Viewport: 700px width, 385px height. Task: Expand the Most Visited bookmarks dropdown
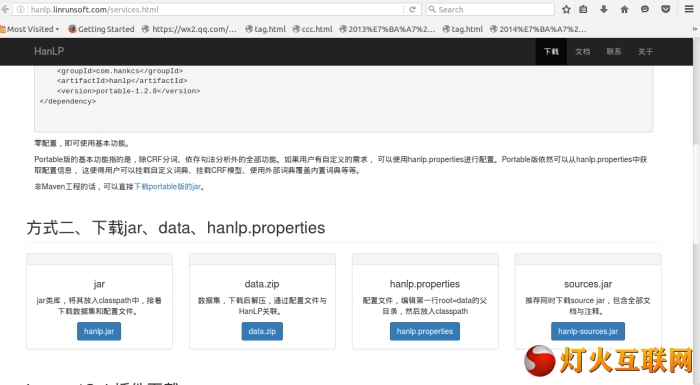[30, 29]
